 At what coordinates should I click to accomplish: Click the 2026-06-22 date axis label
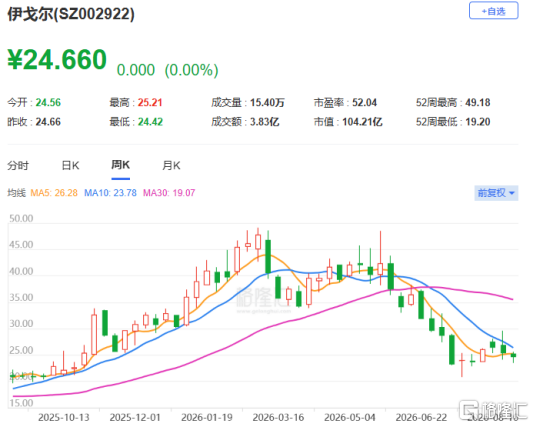[x=421, y=417]
